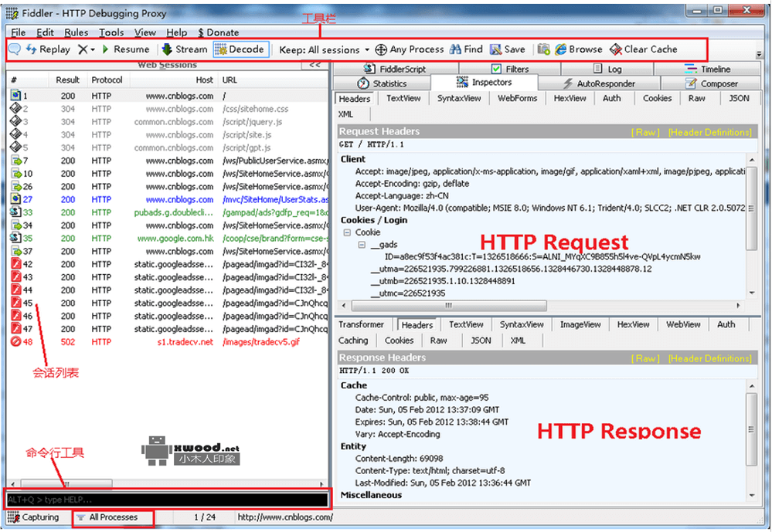Image resolution: width=772 pixels, height=532 pixels.
Task: Click the $ Donate menu item
Action: (218, 32)
